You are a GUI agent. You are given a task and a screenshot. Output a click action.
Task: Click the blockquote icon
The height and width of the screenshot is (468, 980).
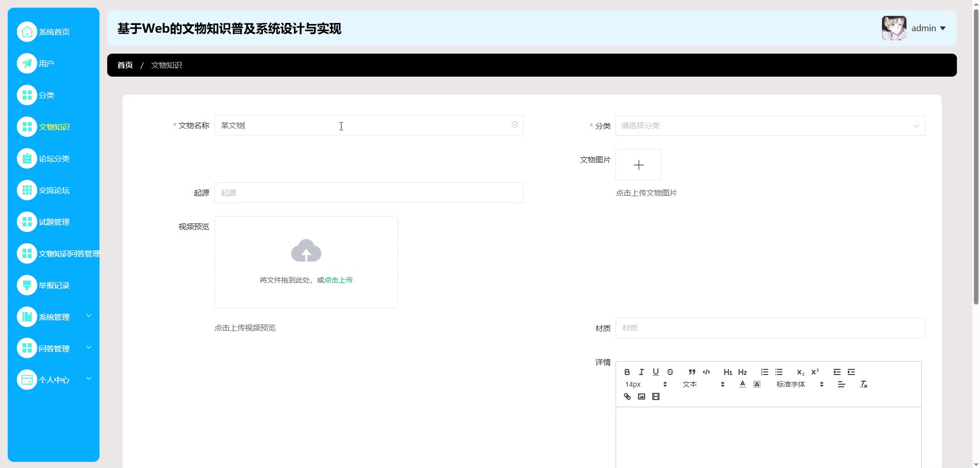pos(692,372)
